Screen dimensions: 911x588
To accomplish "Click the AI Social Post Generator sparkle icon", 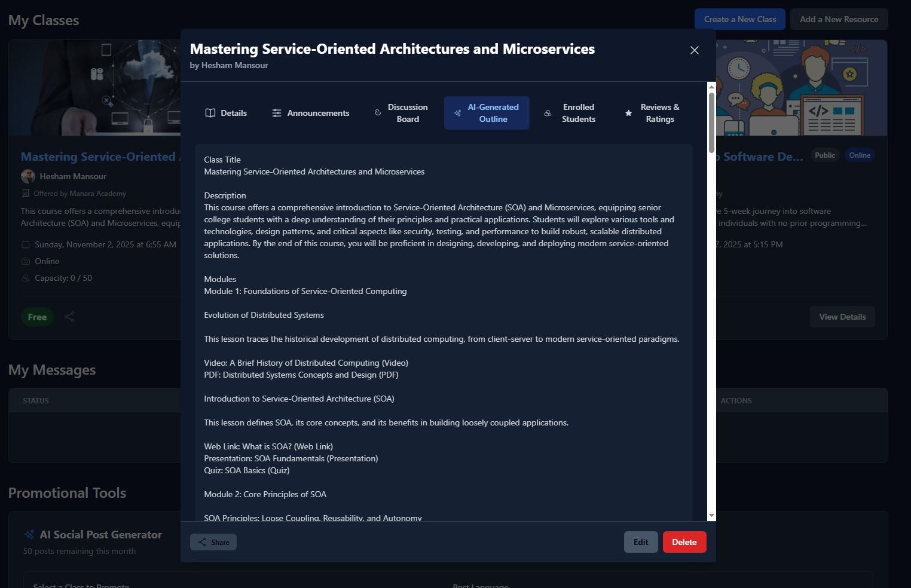I will coord(29,534).
